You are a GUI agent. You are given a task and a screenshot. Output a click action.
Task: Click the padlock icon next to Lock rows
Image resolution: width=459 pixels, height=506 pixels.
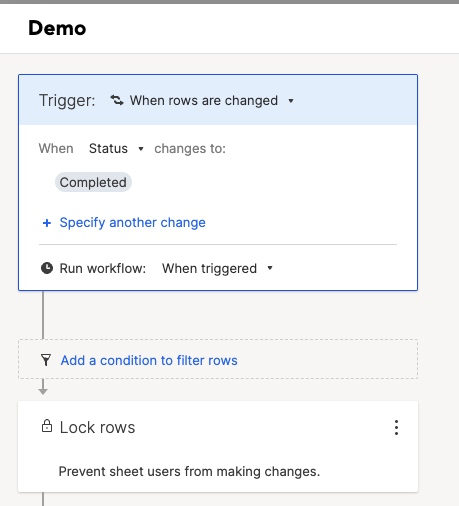tap(47, 426)
